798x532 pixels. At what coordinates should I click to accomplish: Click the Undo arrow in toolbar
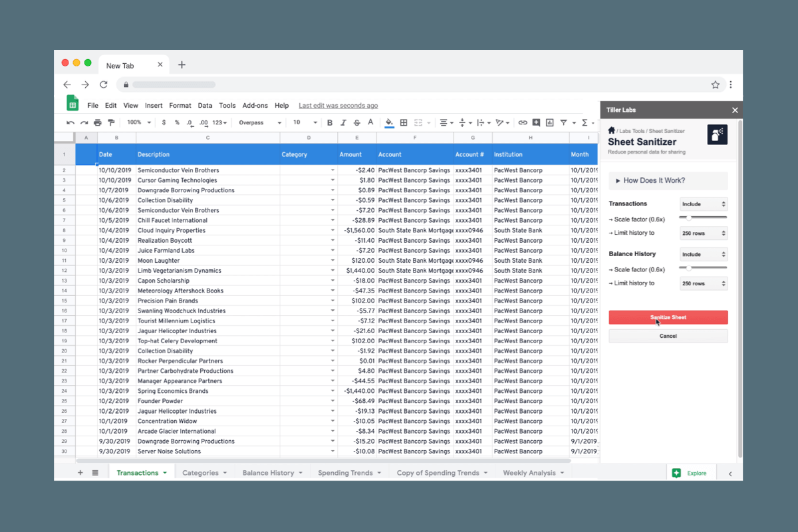coord(70,122)
